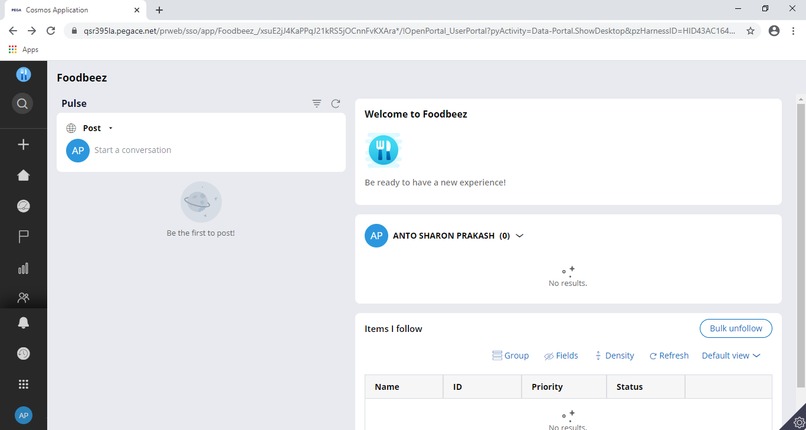Image resolution: width=806 pixels, height=430 pixels.
Task: Open AP user profile avatar in sidebar
Action: pos(23,415)
